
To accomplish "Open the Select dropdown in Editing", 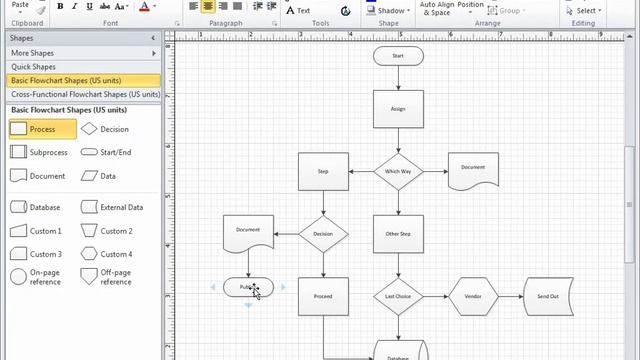I will point(584,11).
